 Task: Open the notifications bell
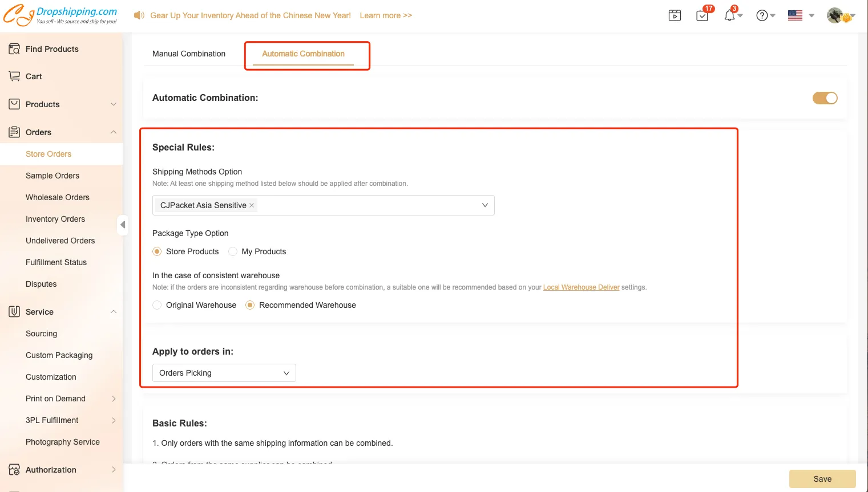729,15
